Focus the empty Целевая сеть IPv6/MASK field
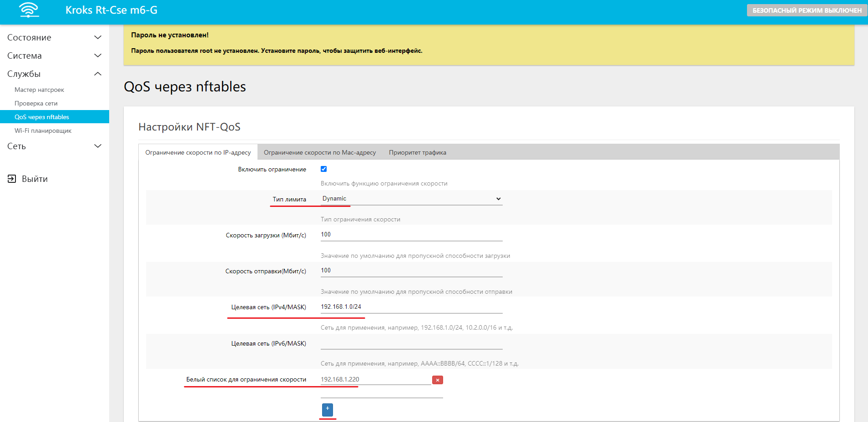The image size is (868, 422). click(x=411, y=343)
